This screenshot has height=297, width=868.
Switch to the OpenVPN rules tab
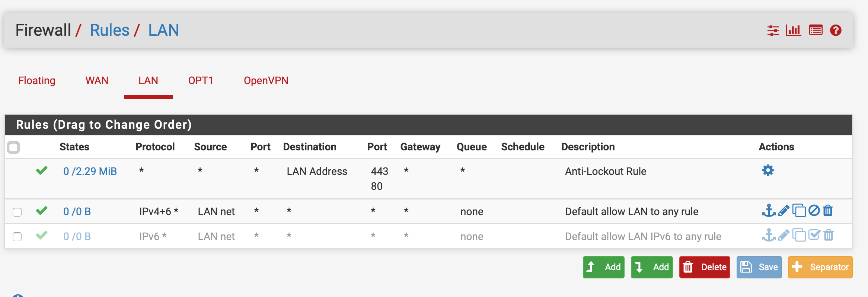click(266, 81)
